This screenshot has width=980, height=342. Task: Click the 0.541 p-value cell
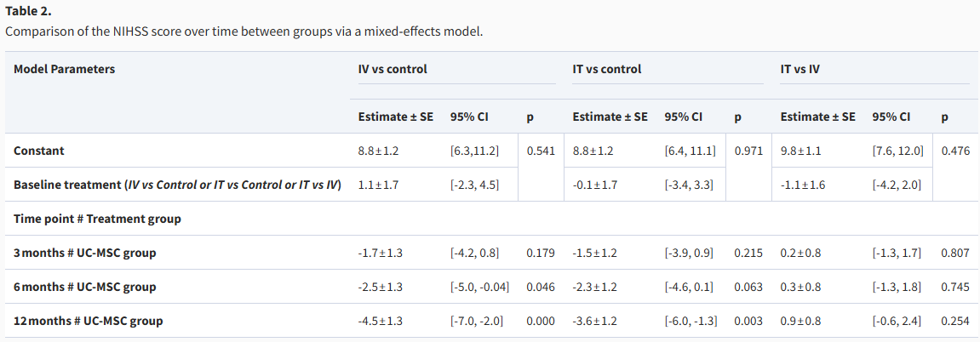point(541,151)
